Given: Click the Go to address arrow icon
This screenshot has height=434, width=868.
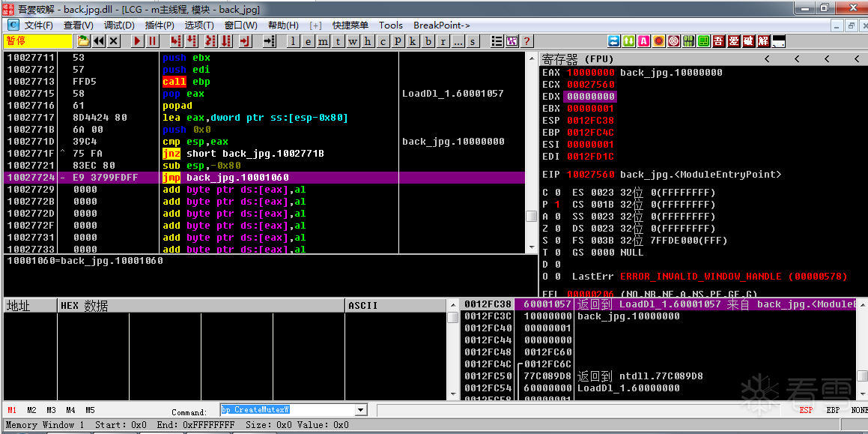Looking at the screenshot, I should 269,41.
